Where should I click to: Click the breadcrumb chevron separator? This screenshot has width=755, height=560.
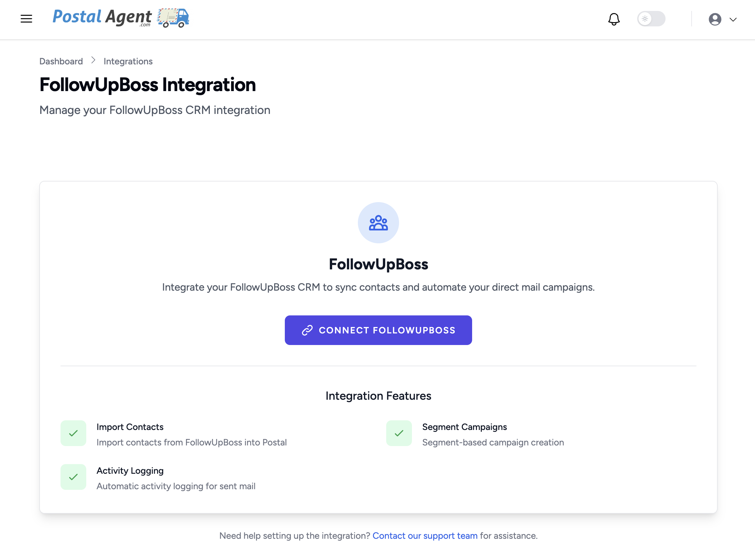click(93, 61)
